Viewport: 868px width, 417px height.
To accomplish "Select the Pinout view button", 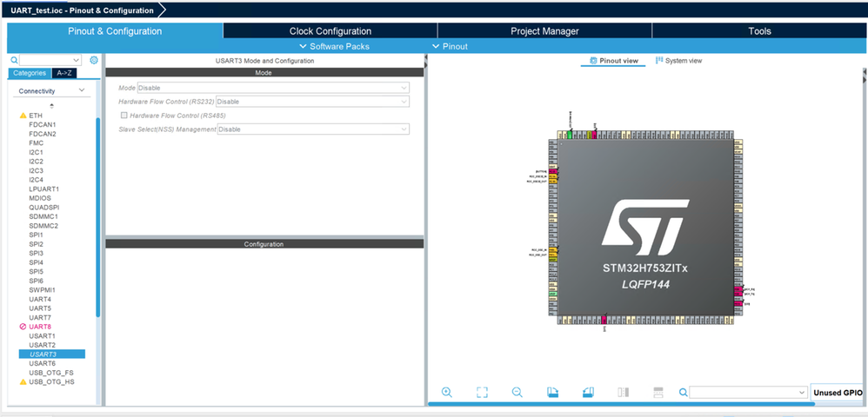I will 613,61.
